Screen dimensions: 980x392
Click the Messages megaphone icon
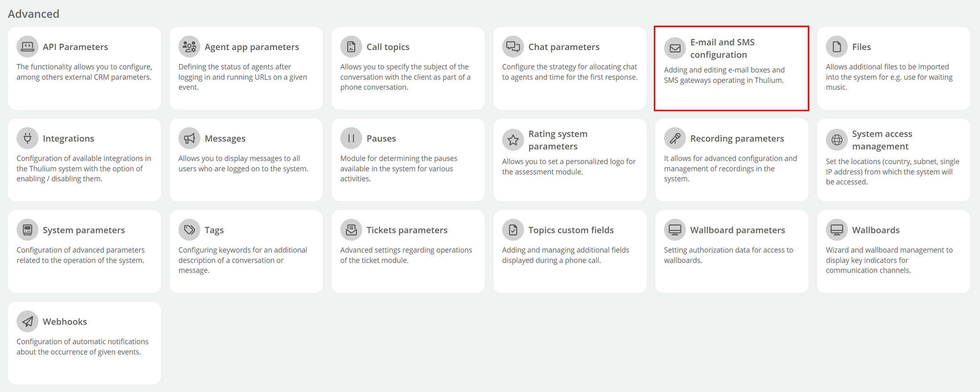(x=189, y=138)
